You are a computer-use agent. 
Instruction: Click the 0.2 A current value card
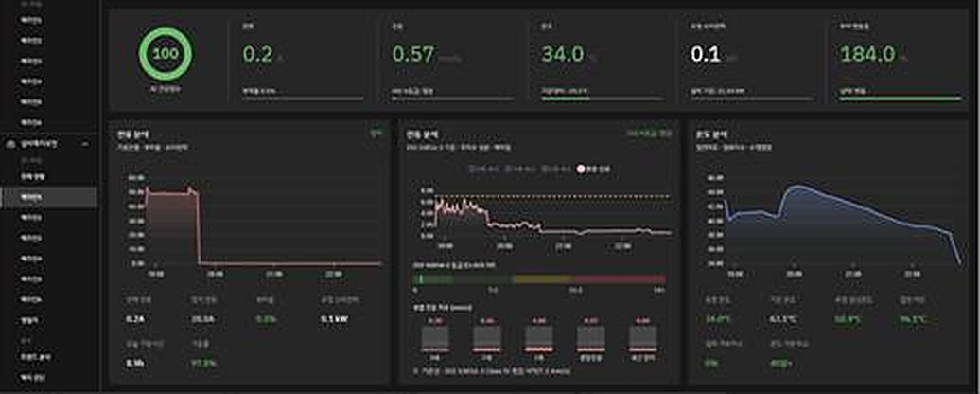303,62
